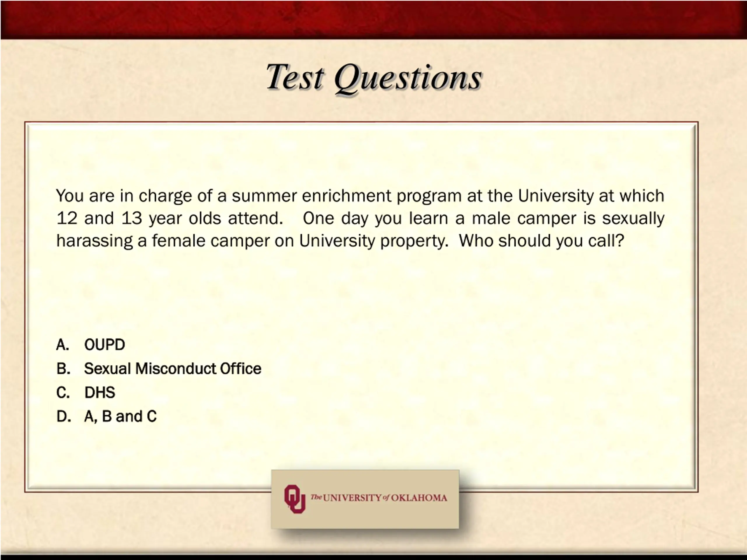
Task: Click the word 'Questions' in the title
Action: click(x=408, y=78)
